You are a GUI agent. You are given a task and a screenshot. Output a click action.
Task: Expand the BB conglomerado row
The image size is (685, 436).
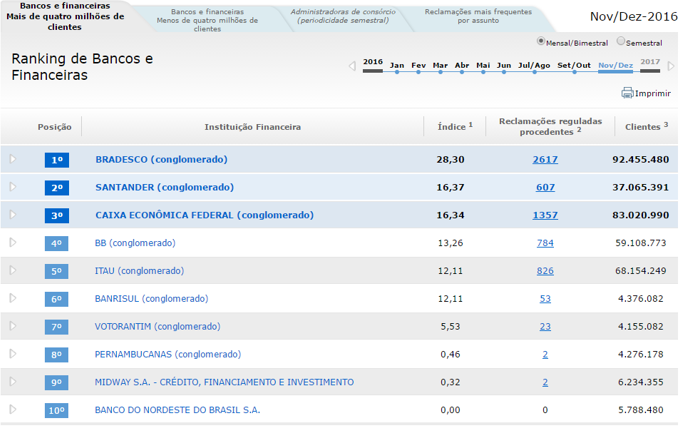coord(13,243)
